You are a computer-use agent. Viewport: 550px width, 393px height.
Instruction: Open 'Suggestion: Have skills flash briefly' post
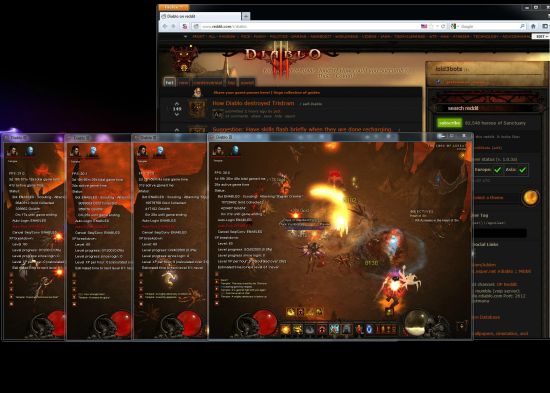pyautogui.click(x=302, y=129)
